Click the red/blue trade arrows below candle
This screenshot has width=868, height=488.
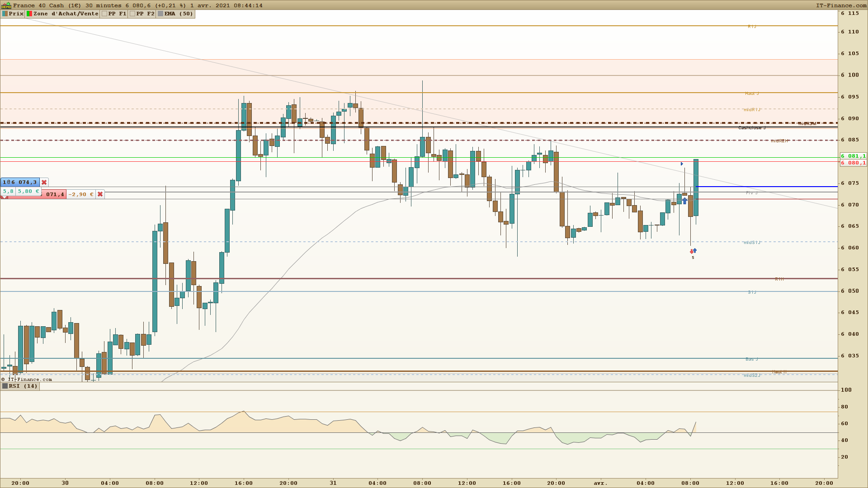click(x=693, y=251)
